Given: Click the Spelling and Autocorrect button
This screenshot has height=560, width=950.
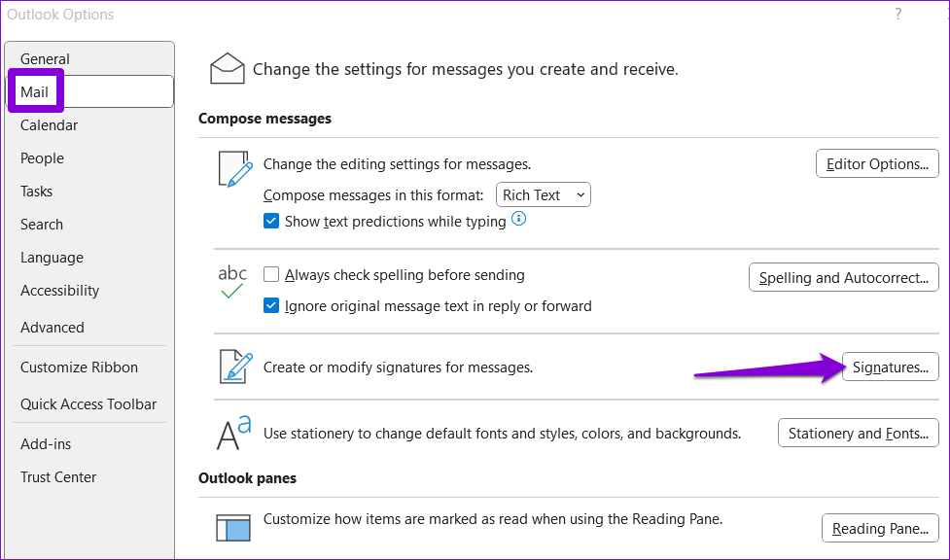Looking at the screenshot, I should point(843,278).
